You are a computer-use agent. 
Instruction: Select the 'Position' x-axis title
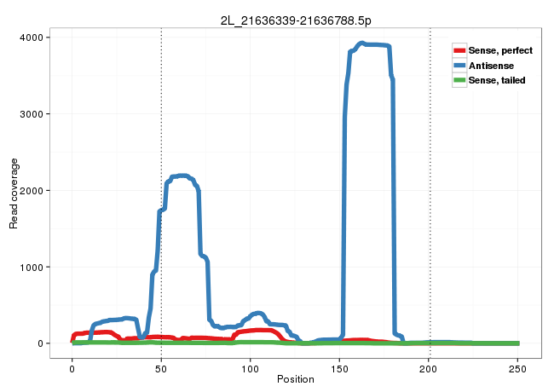click(x=294, y=379)
